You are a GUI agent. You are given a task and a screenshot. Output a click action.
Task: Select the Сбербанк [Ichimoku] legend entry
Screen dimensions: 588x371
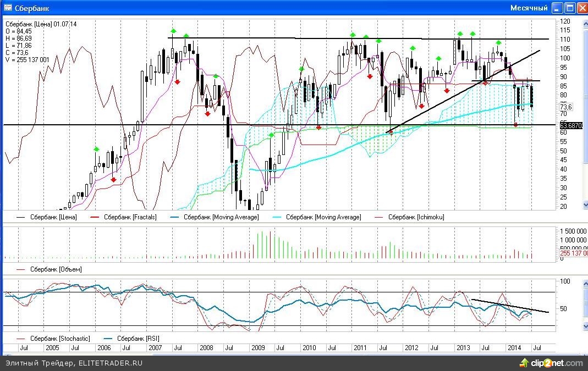tap(416, 217)
